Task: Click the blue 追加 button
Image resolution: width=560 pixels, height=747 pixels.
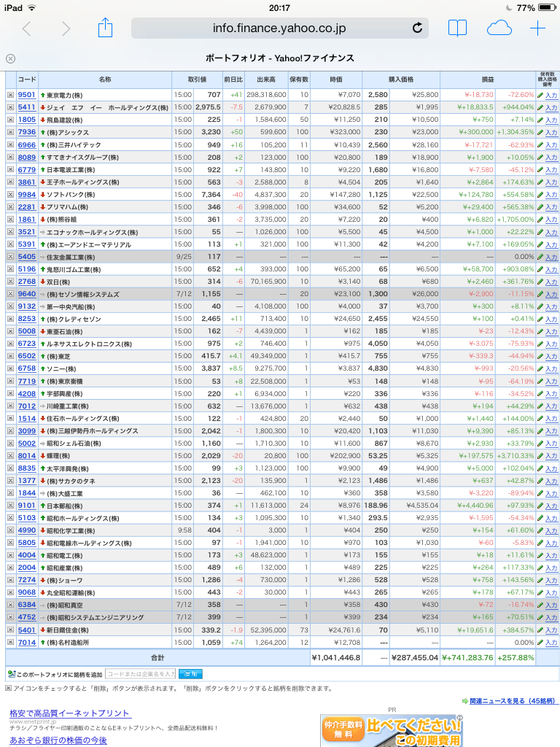Action: coord(190,673)
